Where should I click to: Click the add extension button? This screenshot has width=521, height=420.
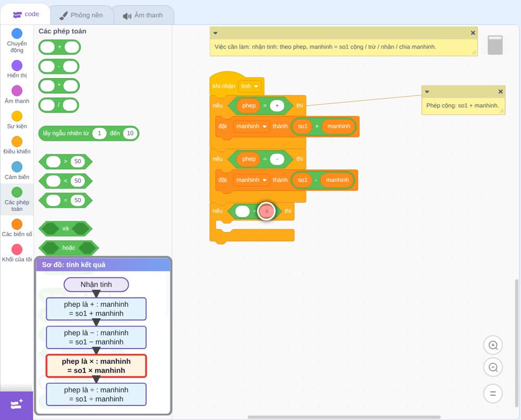(17, 405)
